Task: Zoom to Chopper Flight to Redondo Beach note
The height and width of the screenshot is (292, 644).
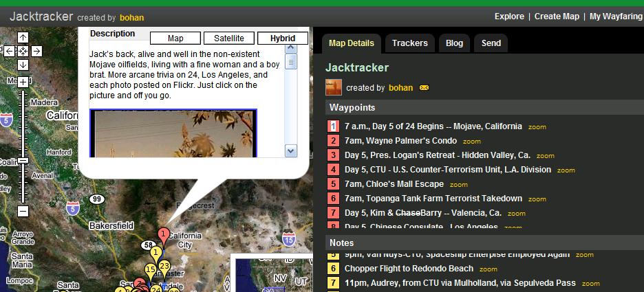Action: click(489, 269)
